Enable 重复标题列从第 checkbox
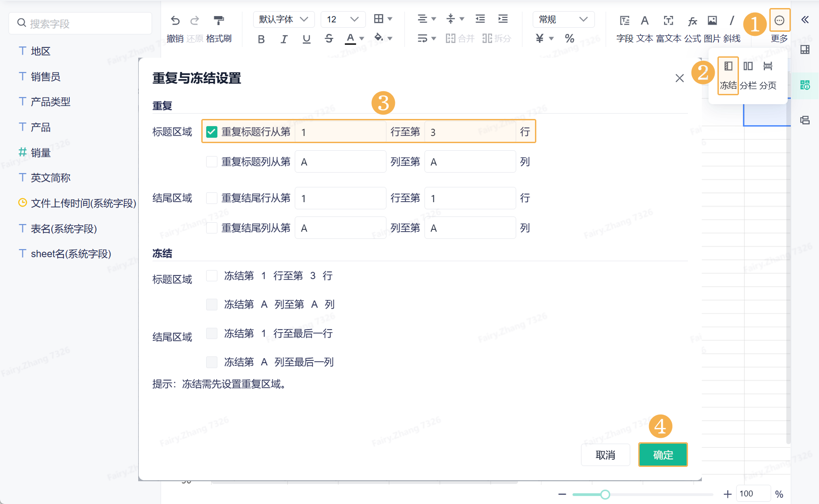The height and width of the screenshot is (504, 819). coord(212,161)
